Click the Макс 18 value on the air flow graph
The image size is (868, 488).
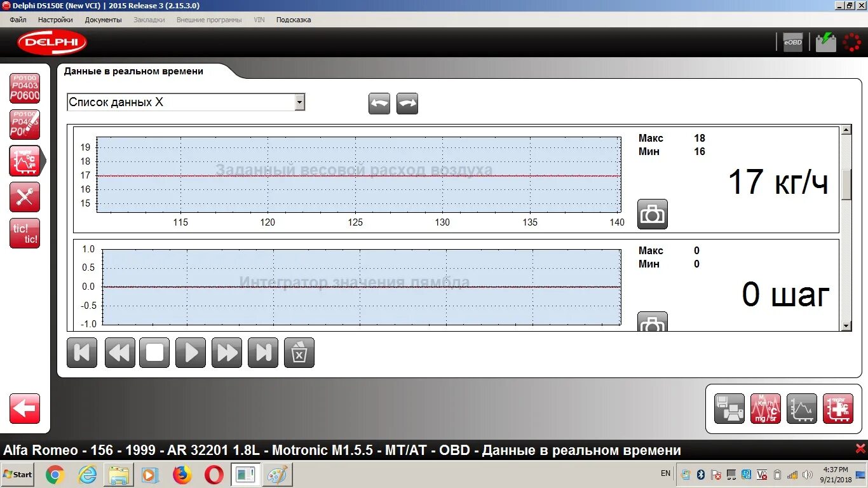click(700, 138)
